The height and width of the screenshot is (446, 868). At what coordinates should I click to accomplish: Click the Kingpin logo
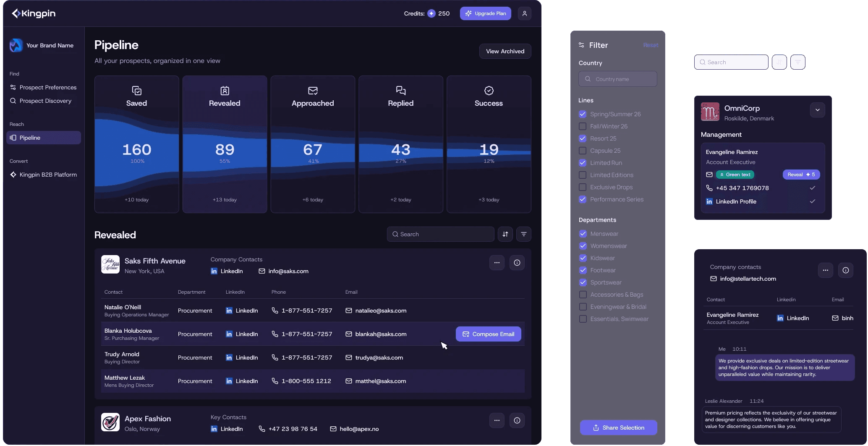point(34,13)
